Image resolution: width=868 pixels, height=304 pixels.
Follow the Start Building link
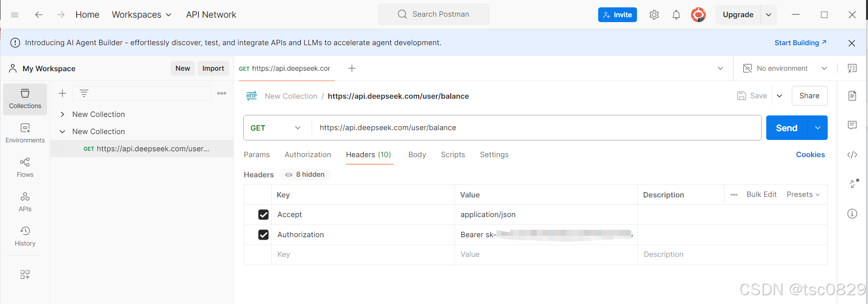[x=801, y=43]
